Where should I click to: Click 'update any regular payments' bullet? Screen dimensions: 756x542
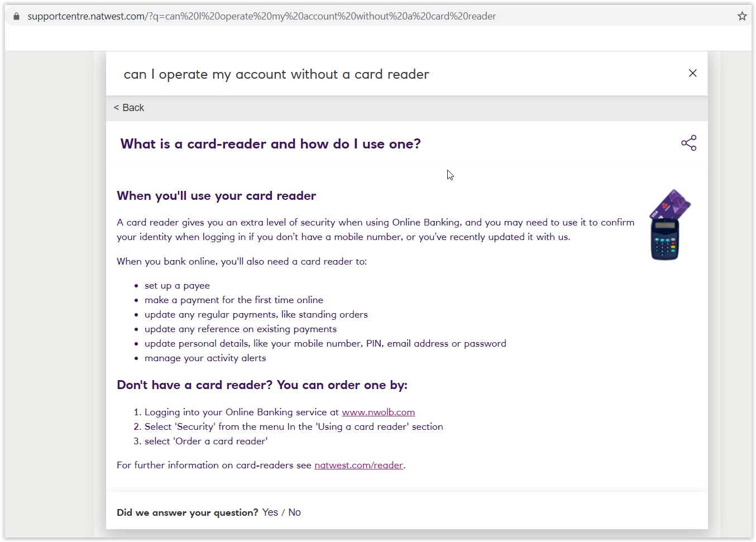tap(256, 315)
